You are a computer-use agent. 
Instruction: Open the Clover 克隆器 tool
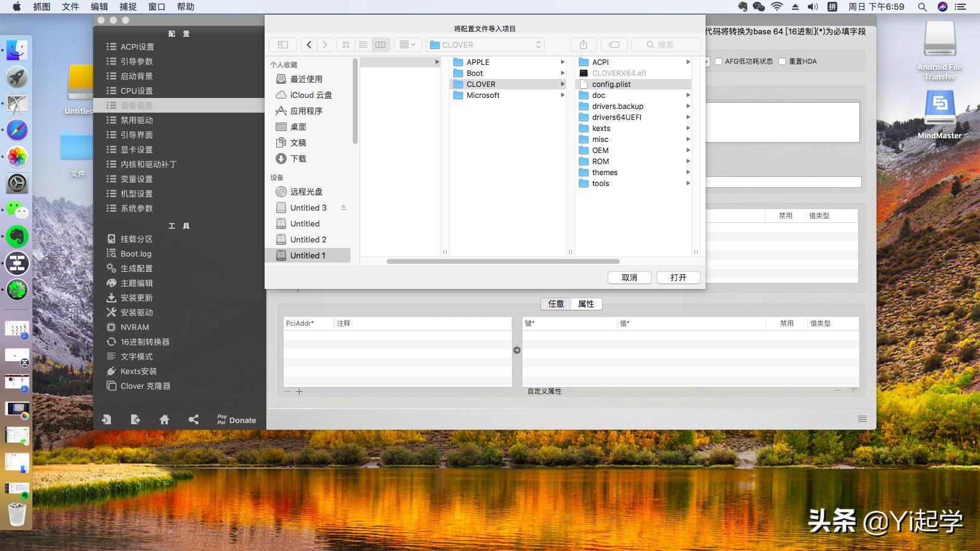point(145,386)
